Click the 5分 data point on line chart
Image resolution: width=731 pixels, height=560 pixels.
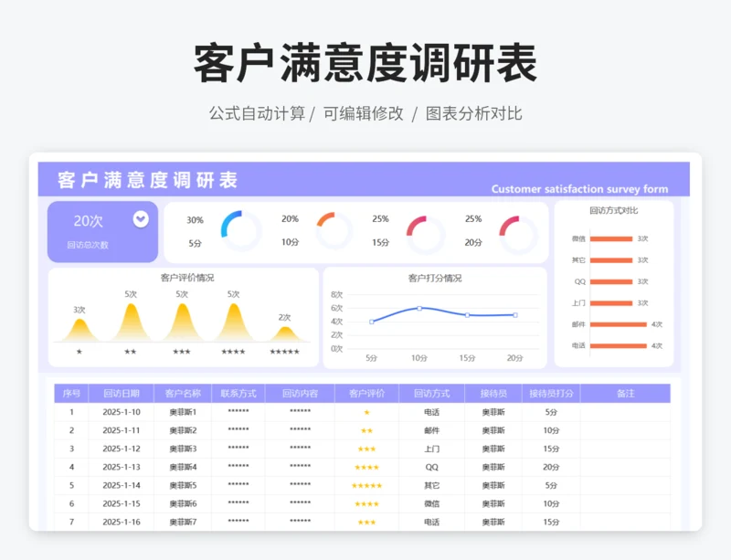pos(372,322)
